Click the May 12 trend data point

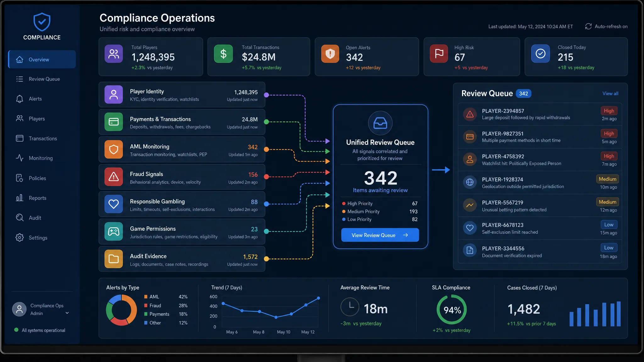click(318, 298)
